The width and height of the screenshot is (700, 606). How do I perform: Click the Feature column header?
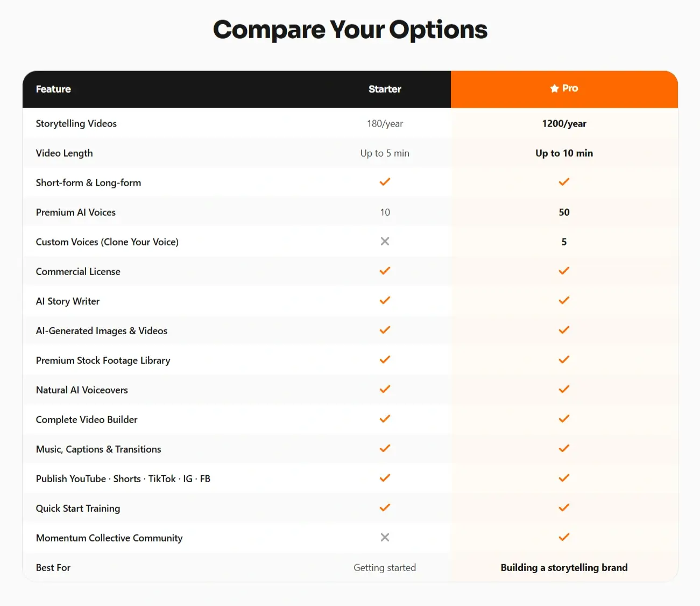(x=53, y=89)
